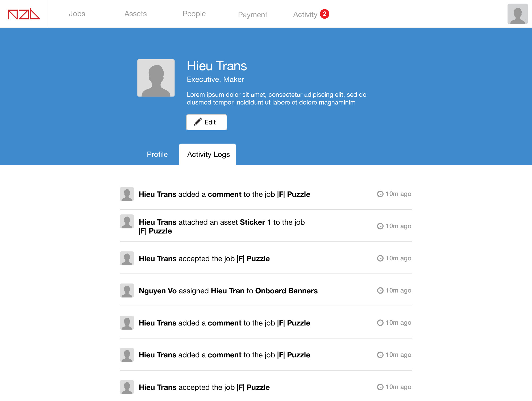Go to the Assets section

tap(135, 14)
